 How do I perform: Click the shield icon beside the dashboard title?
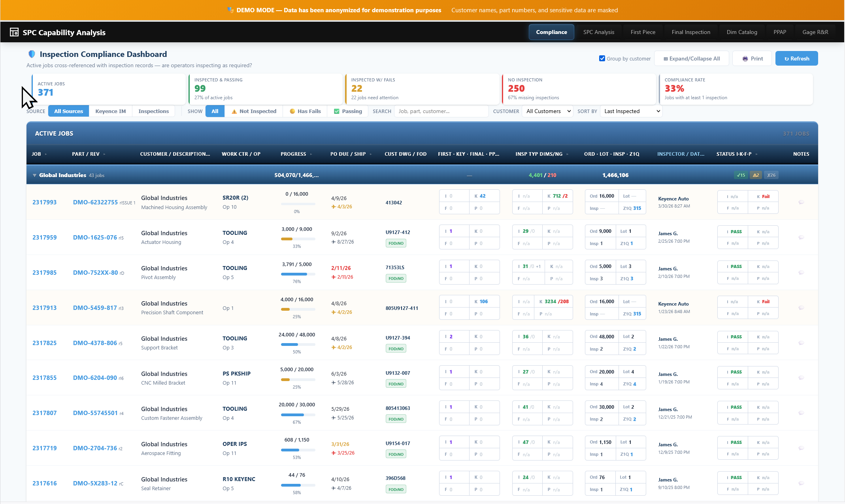(32, 54)
